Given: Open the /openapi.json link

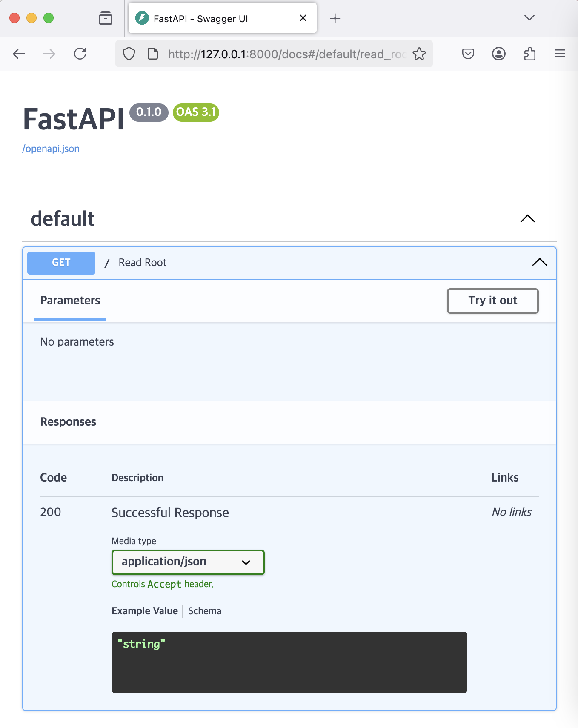Looking at the screenshot, I should 51,149.
